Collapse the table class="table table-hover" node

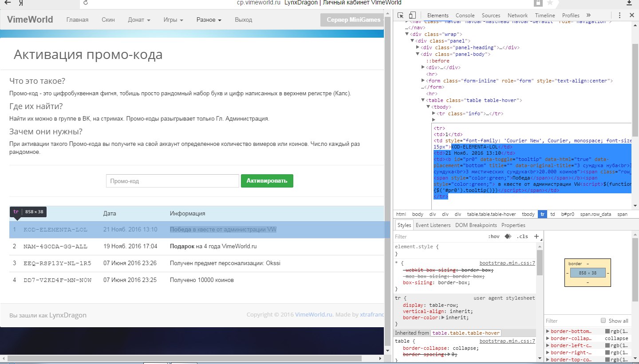click(423, 101)
